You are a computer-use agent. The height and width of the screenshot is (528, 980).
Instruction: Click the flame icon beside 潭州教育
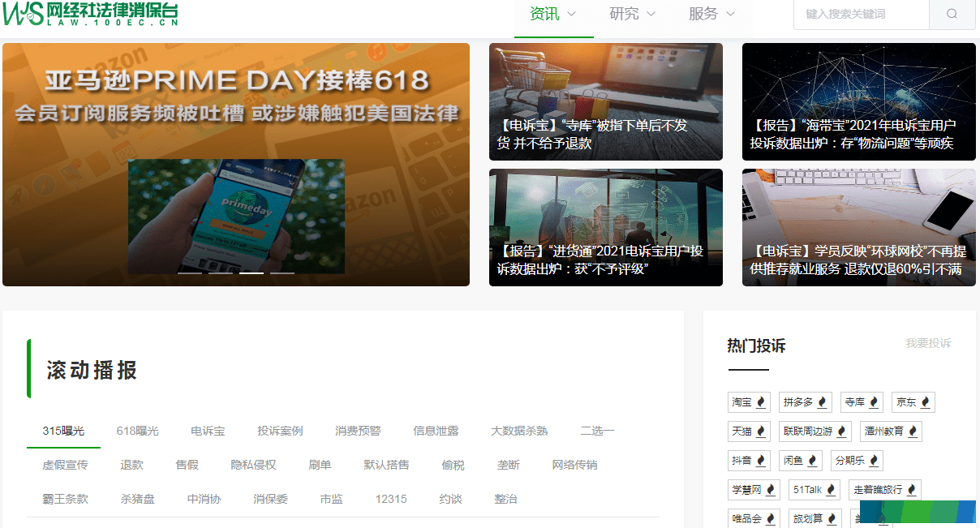tap(913, 431)
